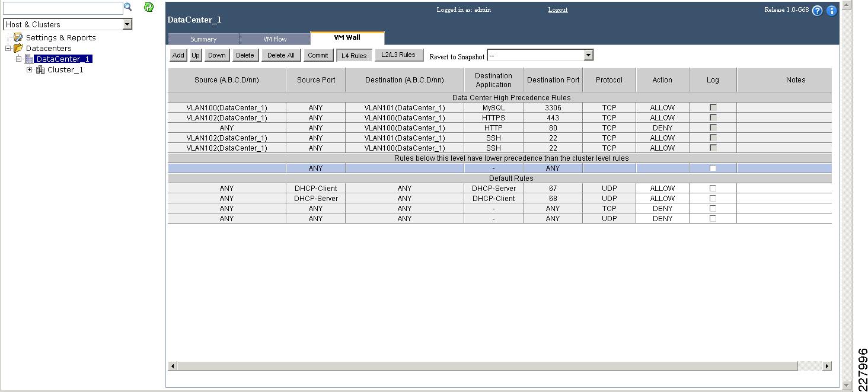Click the Add button

click(178, 55)
